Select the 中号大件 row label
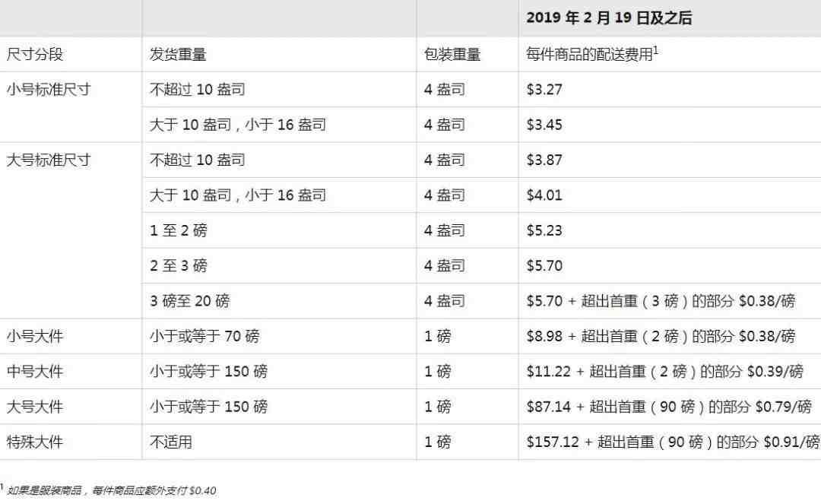 point(34,372)
